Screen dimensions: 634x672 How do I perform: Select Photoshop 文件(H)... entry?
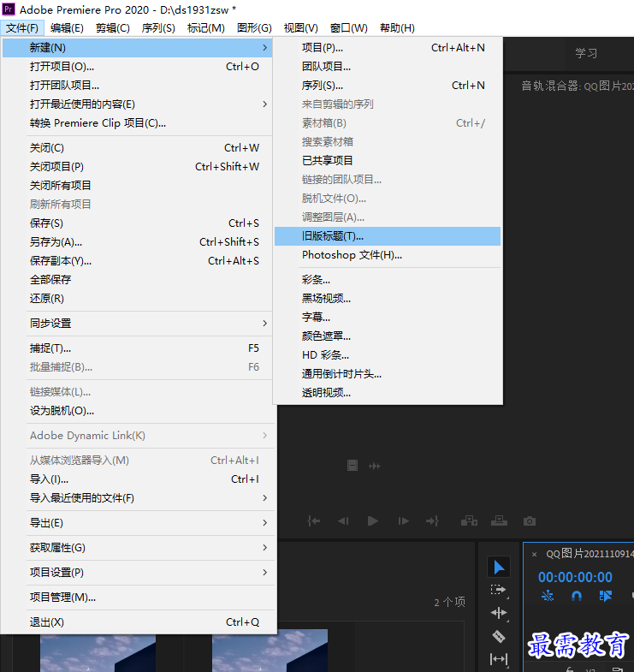click(388, 255)
